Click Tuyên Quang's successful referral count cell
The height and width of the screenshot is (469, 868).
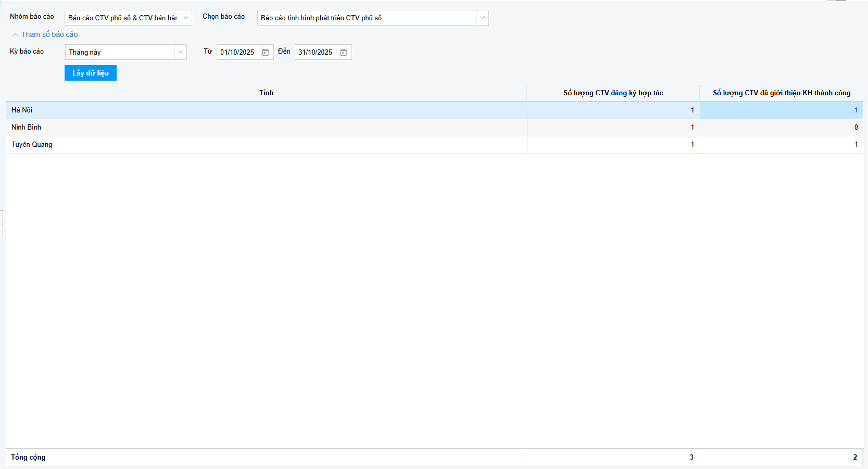[x=782, y=145]
